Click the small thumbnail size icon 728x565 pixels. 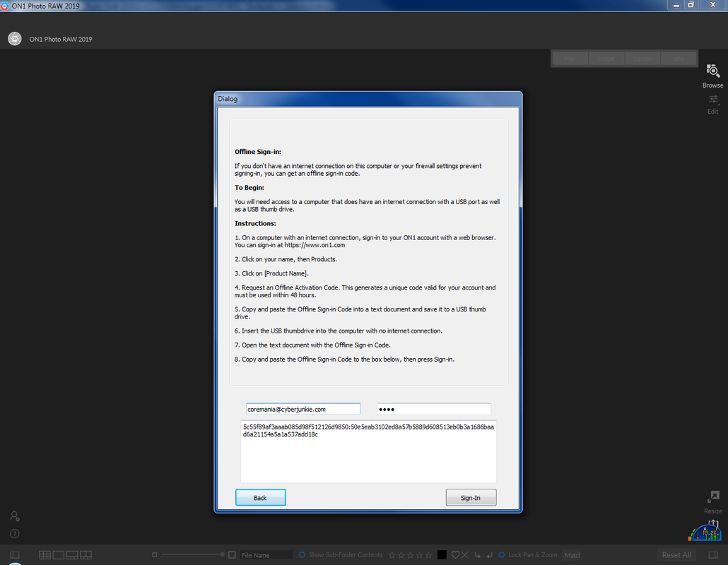[x=155, y=555]
